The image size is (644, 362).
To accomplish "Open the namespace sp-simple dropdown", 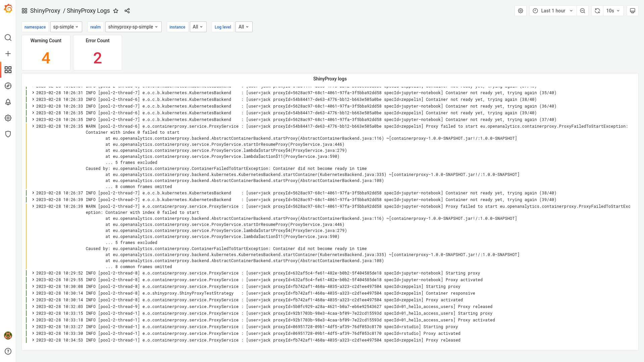I will click(x=66, y=27).
